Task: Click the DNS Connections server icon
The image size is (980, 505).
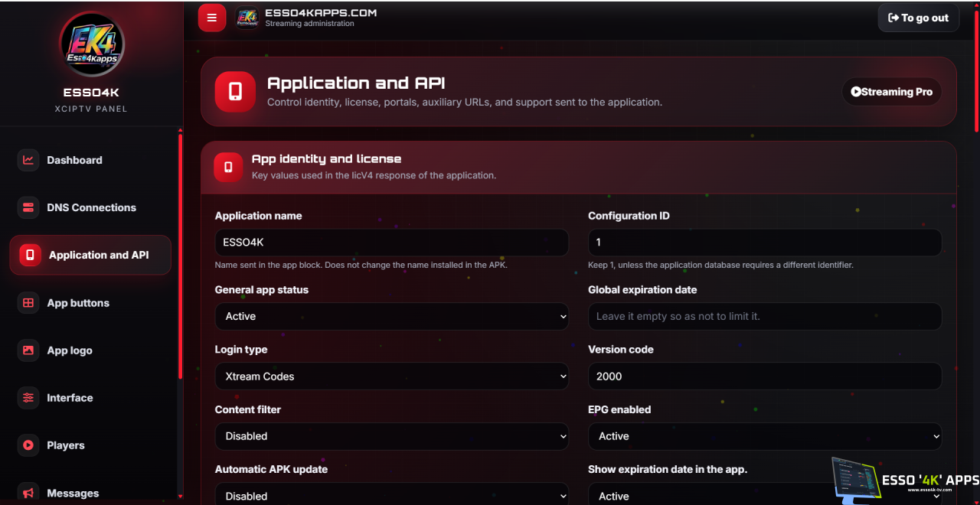Action: point(28,207)
